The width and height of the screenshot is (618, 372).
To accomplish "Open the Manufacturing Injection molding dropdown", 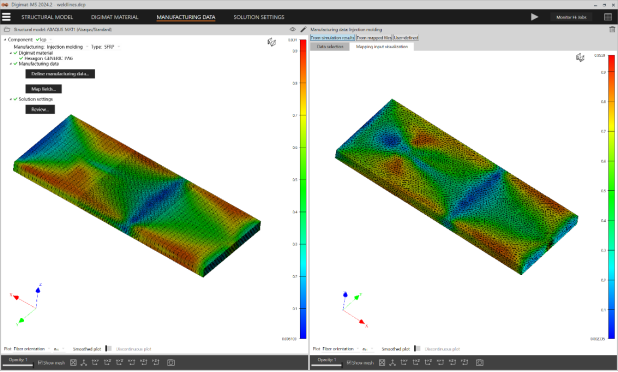I will pos(67,47).
